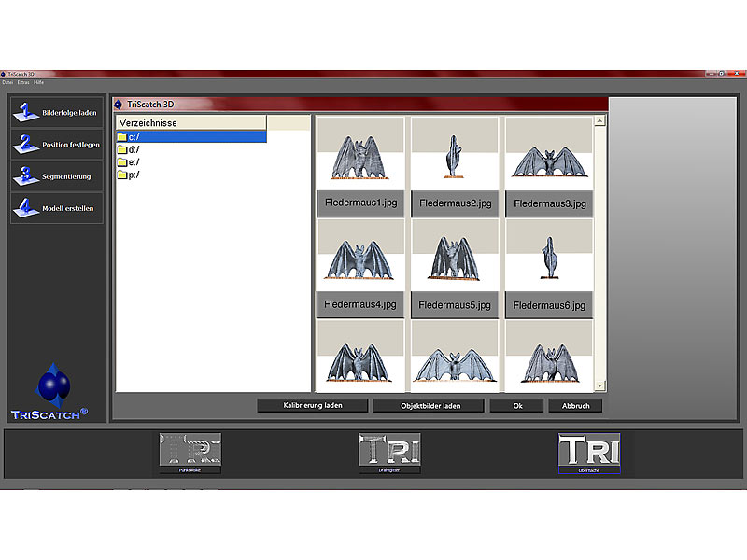Open the Extras menu
This screenshot has width=747, height=560.
pyautogui.click(x=23, y=82)
